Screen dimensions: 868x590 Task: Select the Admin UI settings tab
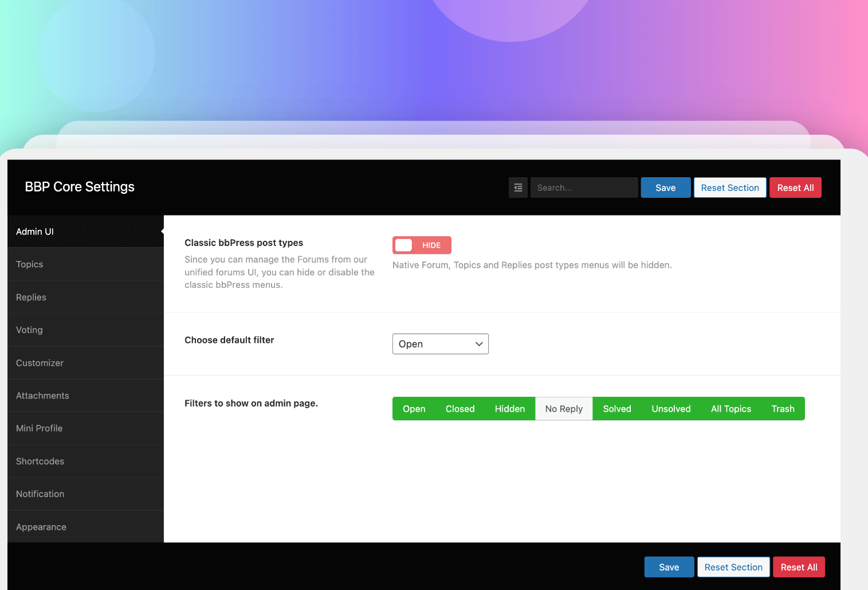85,232
